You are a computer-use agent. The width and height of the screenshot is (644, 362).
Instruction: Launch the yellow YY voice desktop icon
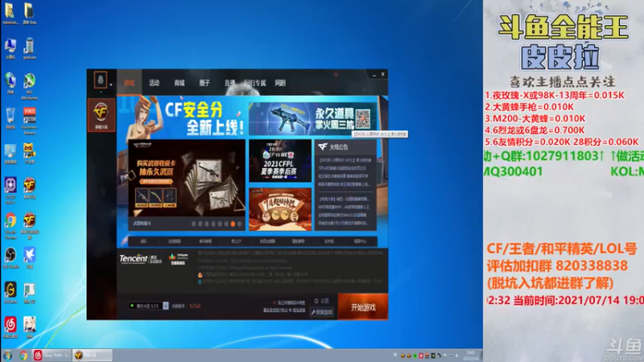click(29, 154)
